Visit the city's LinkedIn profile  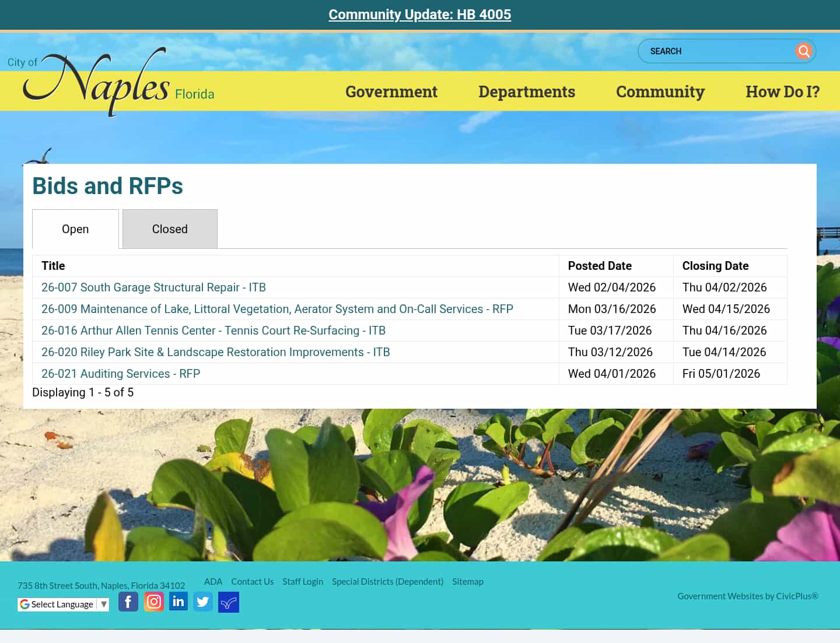[178, 601]
